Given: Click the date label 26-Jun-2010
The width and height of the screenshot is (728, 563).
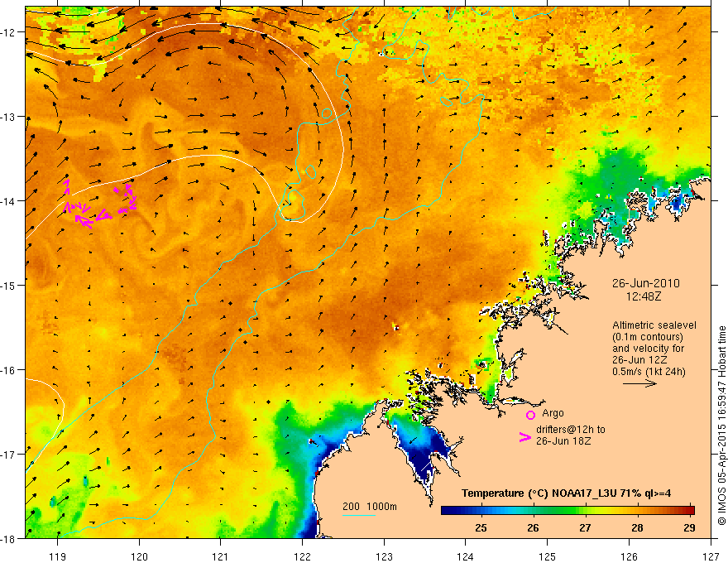Looking at the screenshot, I should tap(646, 283).
